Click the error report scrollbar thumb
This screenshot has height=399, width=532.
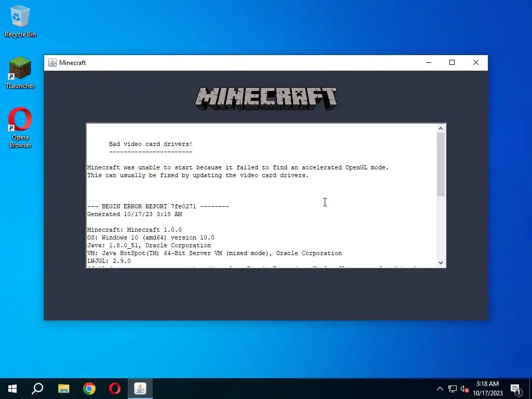point(441,164)
